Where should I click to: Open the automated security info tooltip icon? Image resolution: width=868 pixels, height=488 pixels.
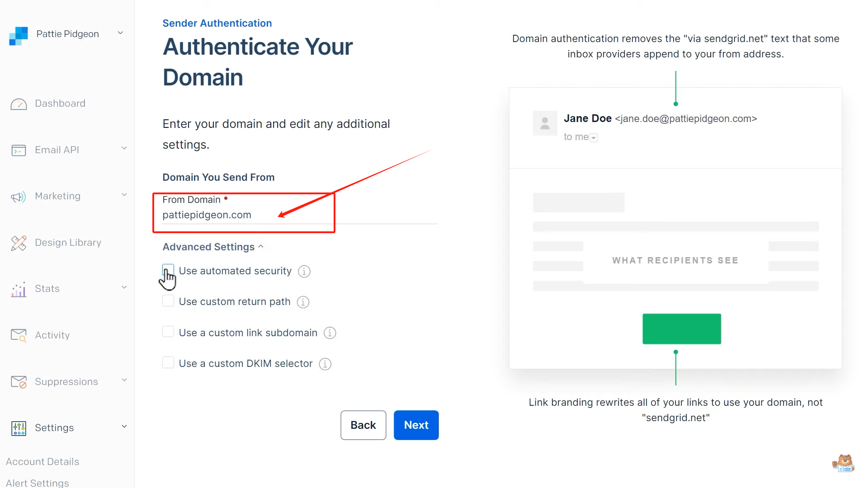point(304,271)
